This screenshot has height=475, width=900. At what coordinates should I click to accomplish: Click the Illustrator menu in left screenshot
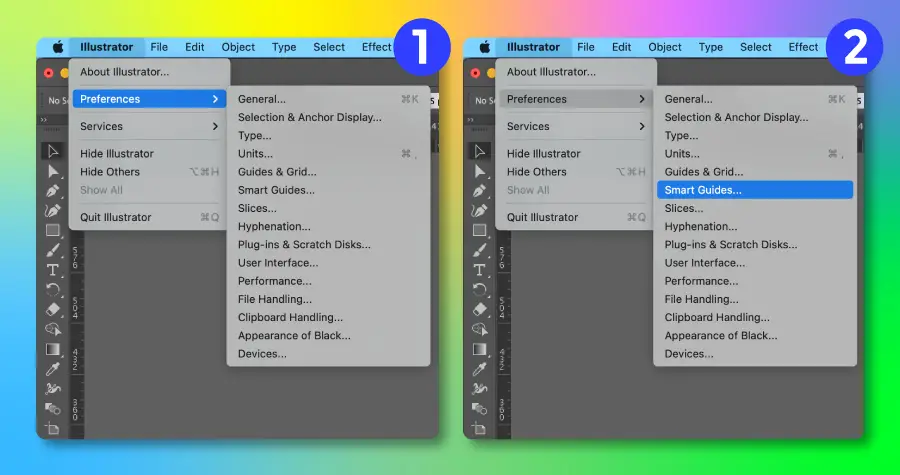[107, 47]
